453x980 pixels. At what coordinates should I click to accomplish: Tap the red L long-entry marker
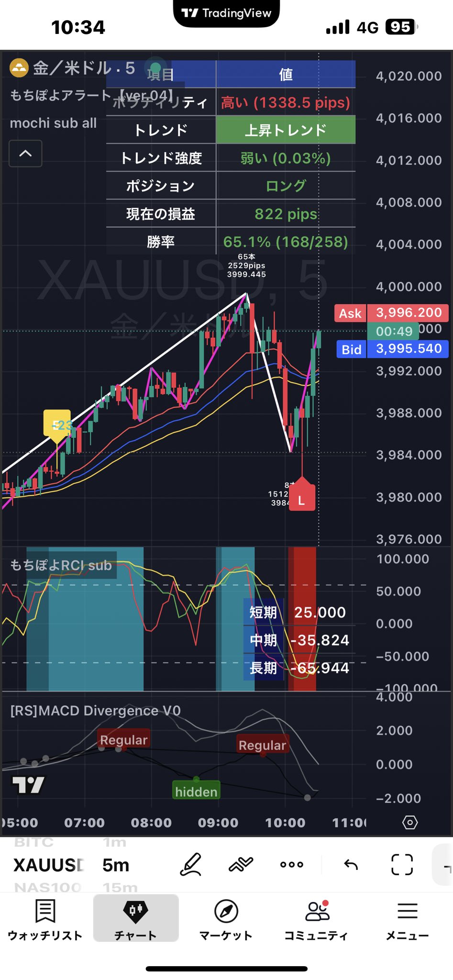pyautogui.click(x=301, y=498)
